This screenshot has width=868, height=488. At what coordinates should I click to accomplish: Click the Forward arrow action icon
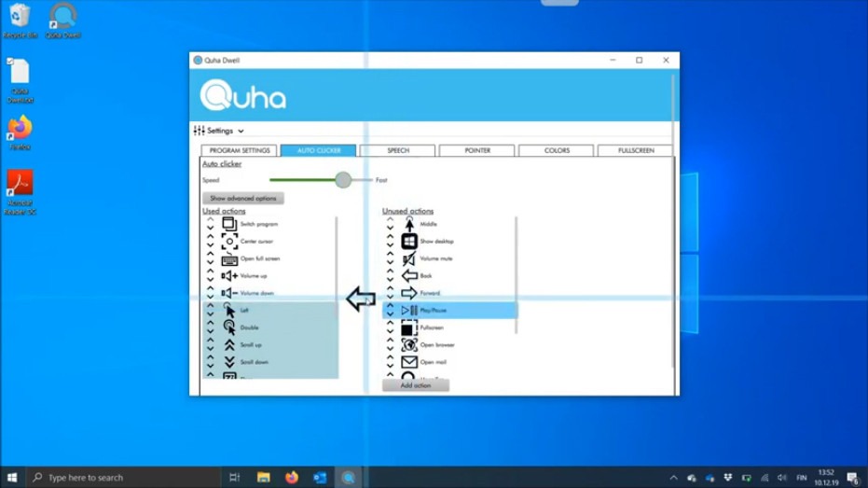coord(409,293)
